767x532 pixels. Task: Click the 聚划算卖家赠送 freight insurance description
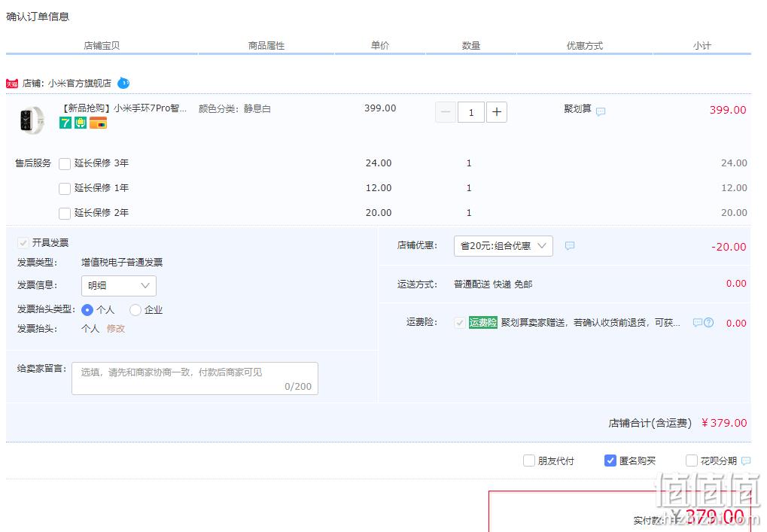tap(590, 323)
